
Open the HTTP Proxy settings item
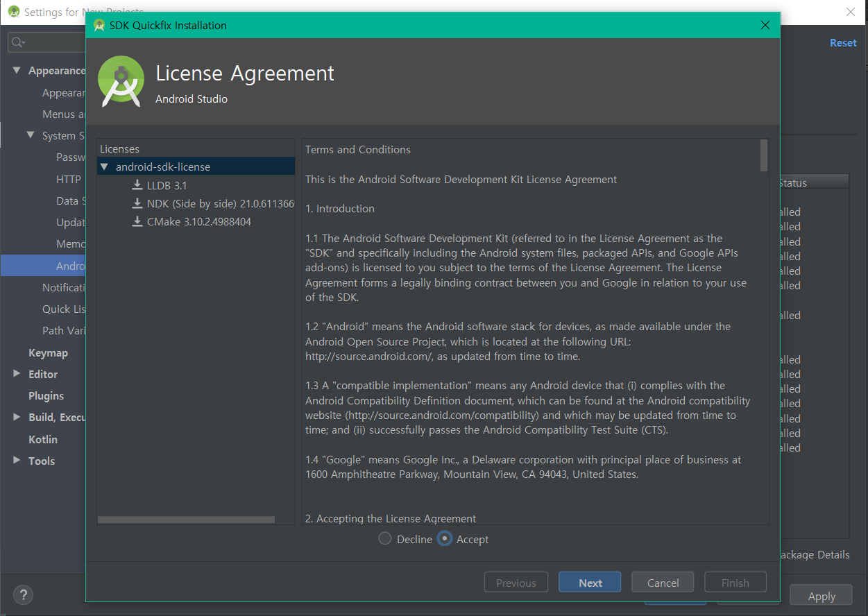click(69, 179)
